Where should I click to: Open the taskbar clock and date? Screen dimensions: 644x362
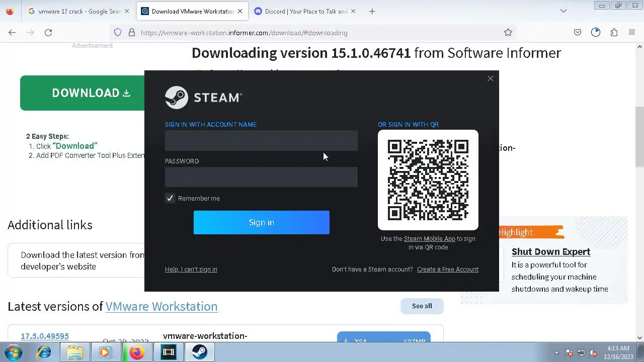click(x=618, y=352)
